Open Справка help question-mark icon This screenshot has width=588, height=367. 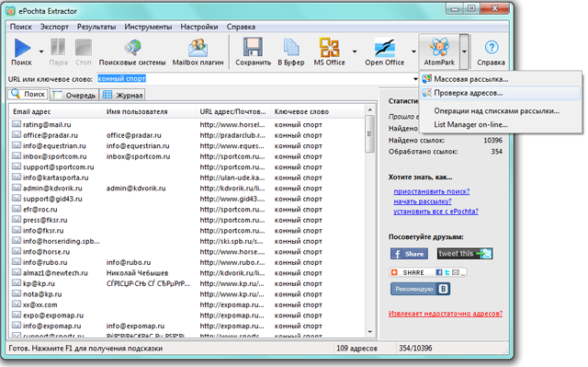[x=492, y=47]
